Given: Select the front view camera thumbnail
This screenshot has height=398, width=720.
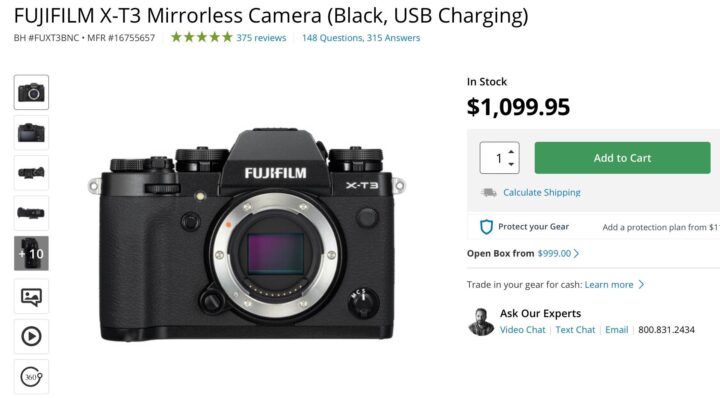Looking at the screenshot, I should point(31,92).
